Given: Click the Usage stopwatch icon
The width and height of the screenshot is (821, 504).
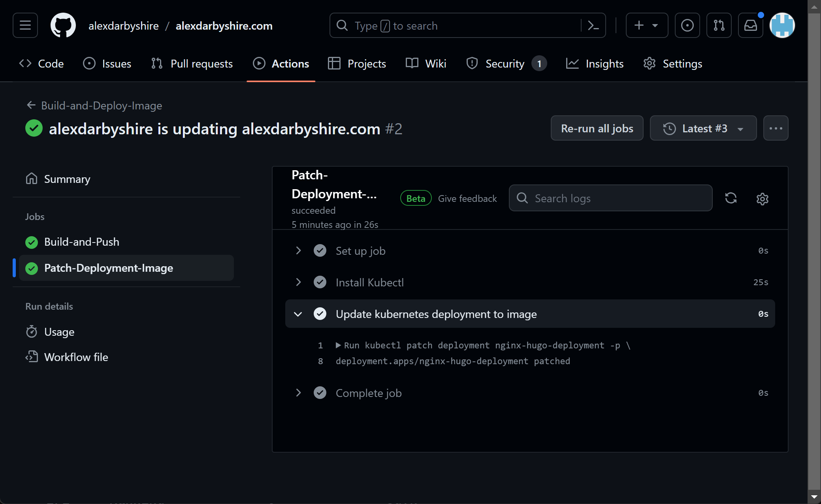Looking at the screenshot, I should pos(32,331).
